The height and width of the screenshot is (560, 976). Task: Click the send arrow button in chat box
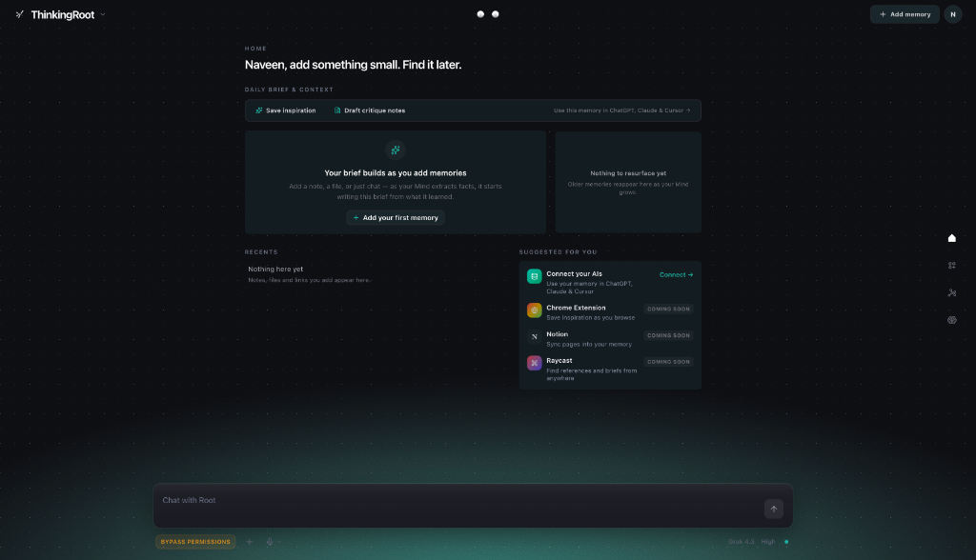point(774,509)
